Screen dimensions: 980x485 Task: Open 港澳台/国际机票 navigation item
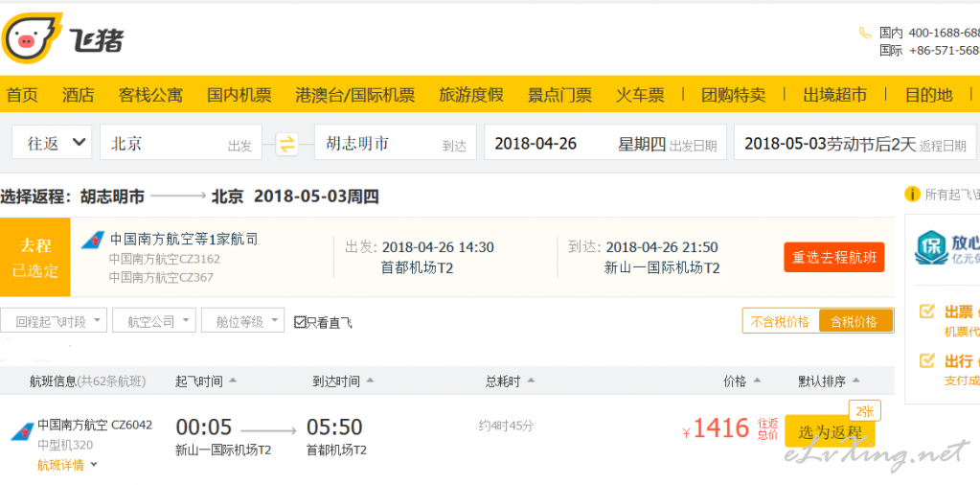click(x=355, y=95)
